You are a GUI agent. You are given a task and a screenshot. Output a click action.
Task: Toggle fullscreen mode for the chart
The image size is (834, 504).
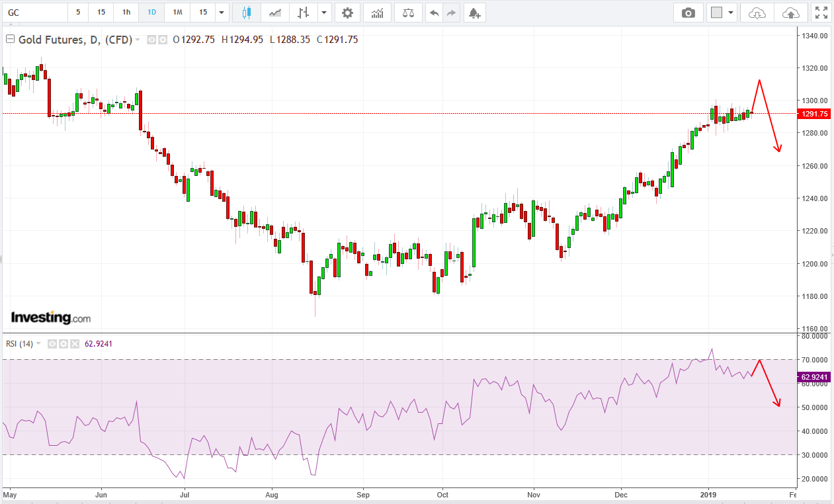(x=821, y=13)
